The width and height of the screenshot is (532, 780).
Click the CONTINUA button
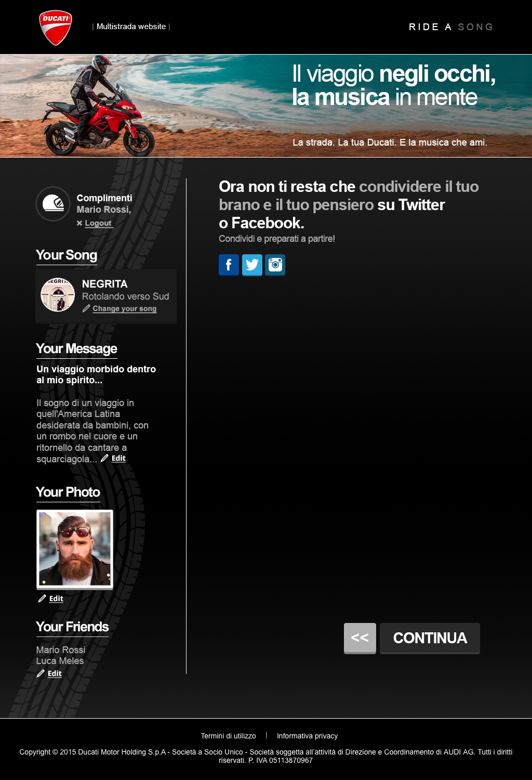coord(430,638)
